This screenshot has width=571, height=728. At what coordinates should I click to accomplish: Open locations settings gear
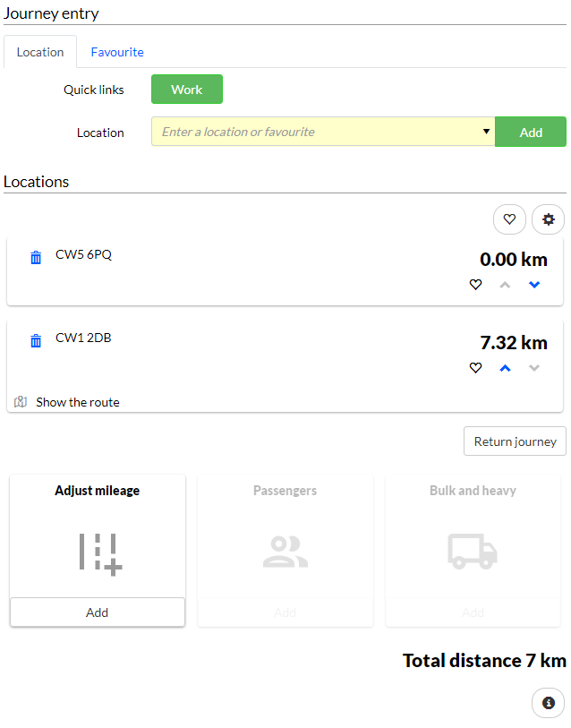[548, 219]
